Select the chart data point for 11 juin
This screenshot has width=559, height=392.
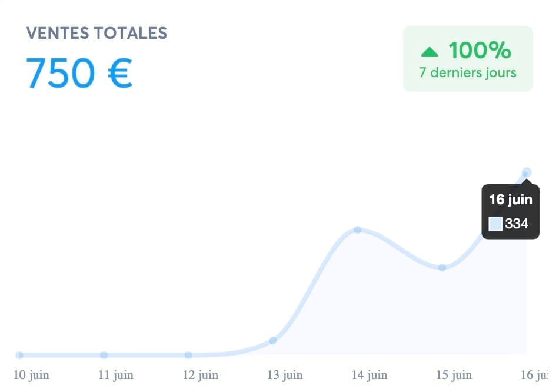click(x=104, y=355)
